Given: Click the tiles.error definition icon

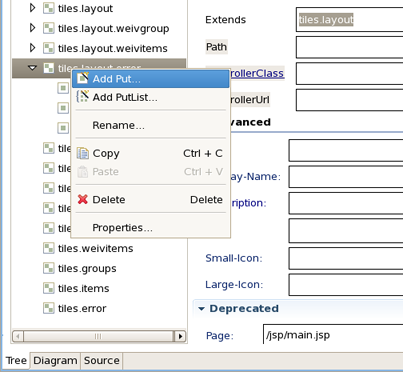Looking at the screenshot, I should [49, 308].
